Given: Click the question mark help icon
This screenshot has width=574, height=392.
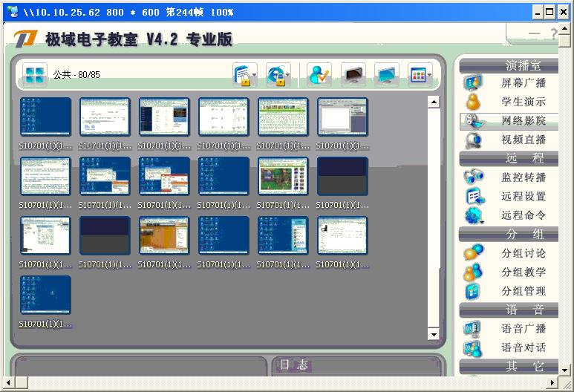Looking at the screenshot, I should [554, 34].
